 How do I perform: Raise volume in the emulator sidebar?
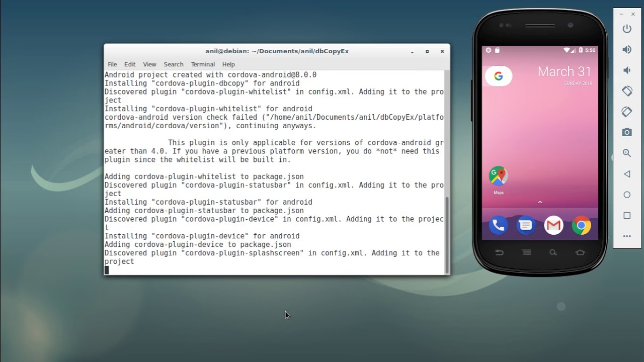click(x=627, y=49)
